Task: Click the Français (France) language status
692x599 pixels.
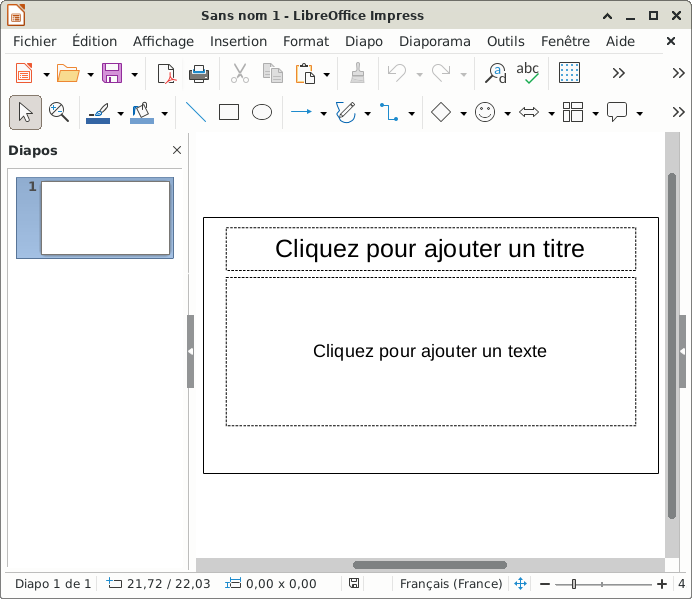Action: click(451, 584)
